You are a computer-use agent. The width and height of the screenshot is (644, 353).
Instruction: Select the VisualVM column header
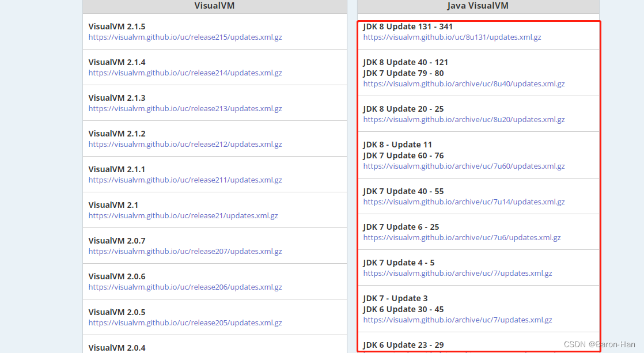(x=214, y=6)
